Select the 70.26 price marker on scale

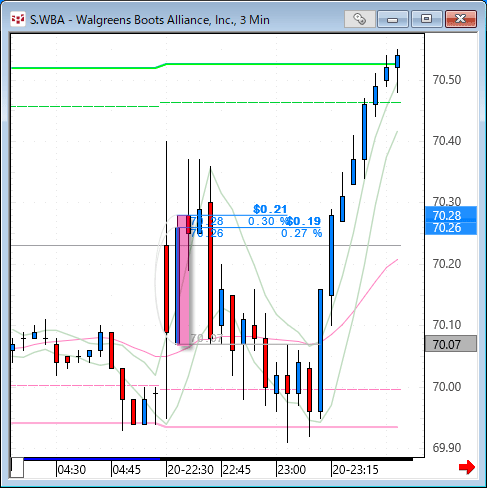tap(451, 228)
